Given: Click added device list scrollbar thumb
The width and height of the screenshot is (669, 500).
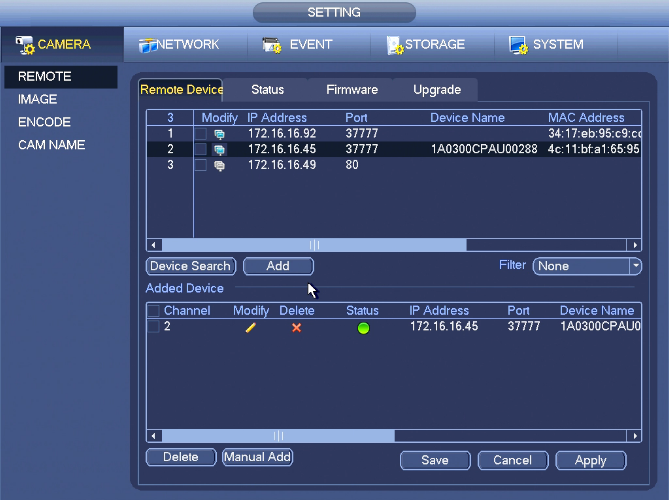Looking at the screenshot, I should [x=278, y=436].
